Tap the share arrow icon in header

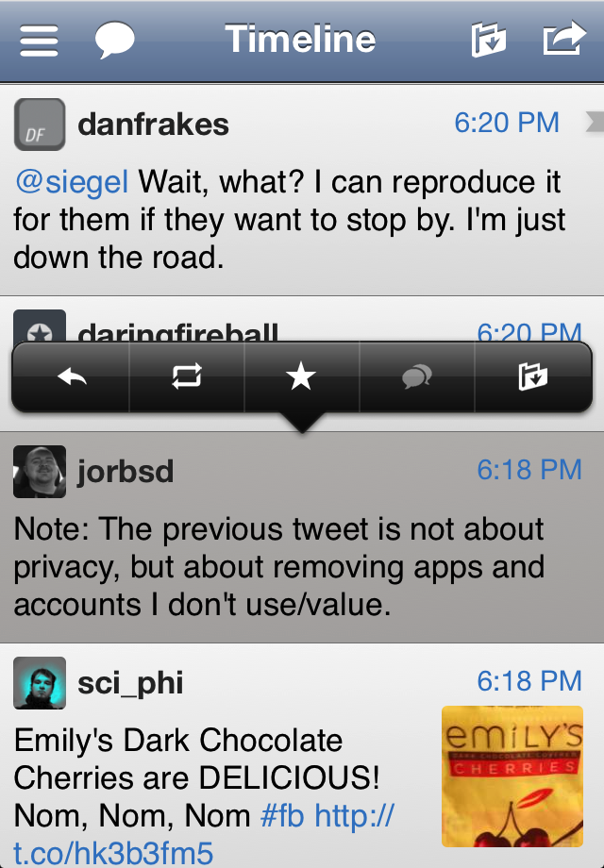point(563,40)
